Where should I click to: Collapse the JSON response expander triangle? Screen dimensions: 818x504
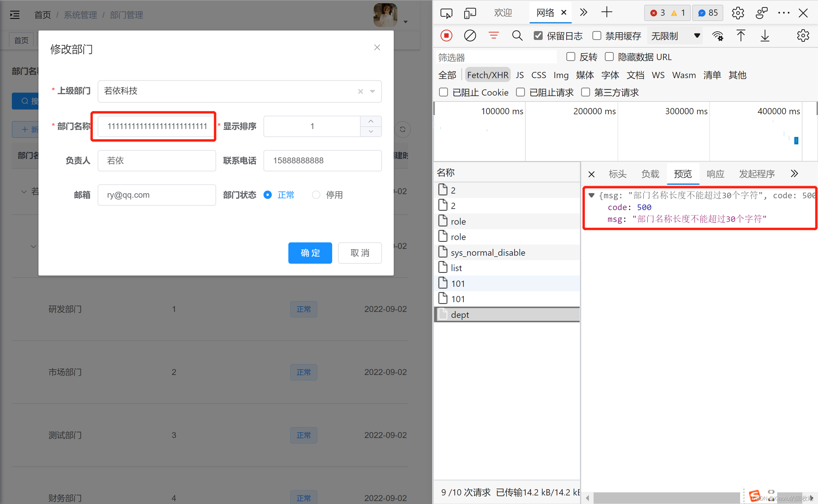click(x=591, y=195)
